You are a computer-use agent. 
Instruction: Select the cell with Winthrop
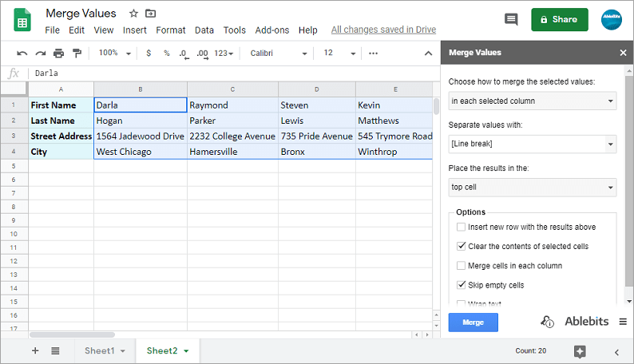click(394, 152)
